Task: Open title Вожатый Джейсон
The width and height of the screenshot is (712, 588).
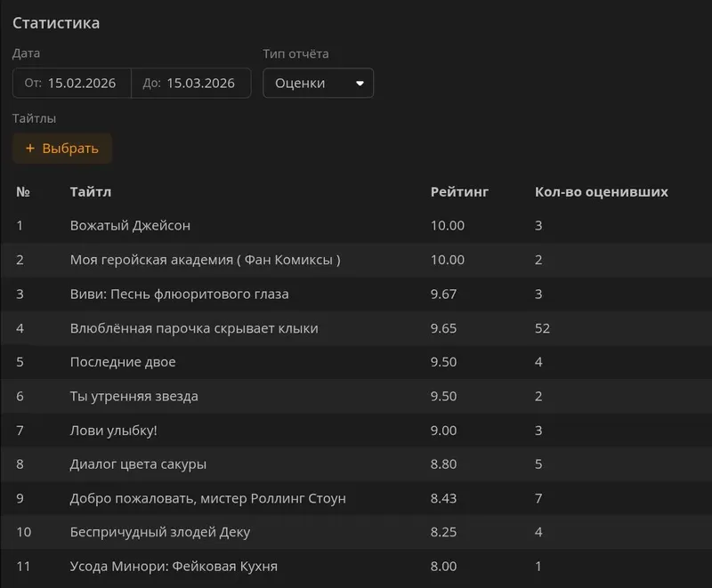Action: click(x=130, y=226)
